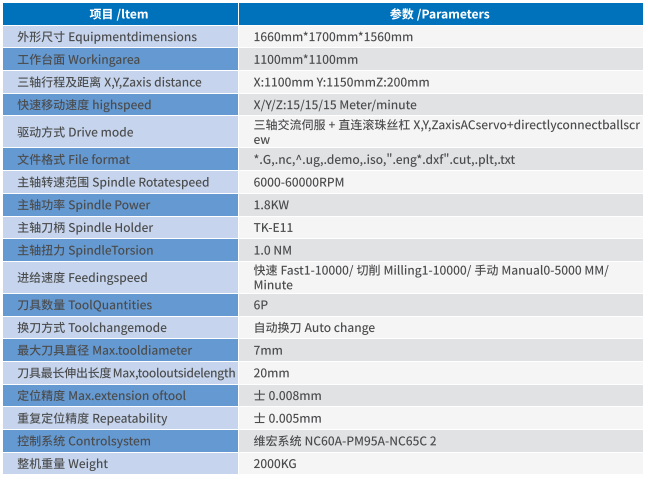Click the 1660mm*1700mm*1560mm value cell
The width and height of the screenshot is (648, 480).
pos(333,37)
